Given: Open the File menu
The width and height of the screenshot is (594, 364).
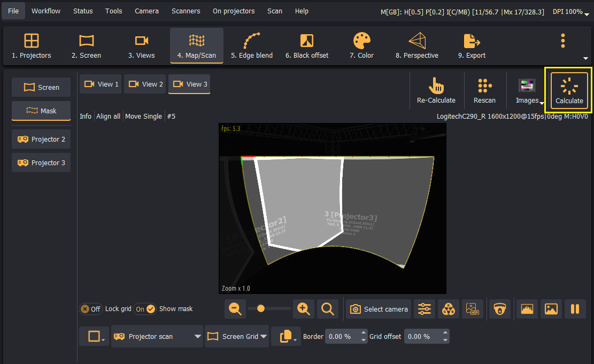Looking at the screenshot, I should (x=13, y=11).
